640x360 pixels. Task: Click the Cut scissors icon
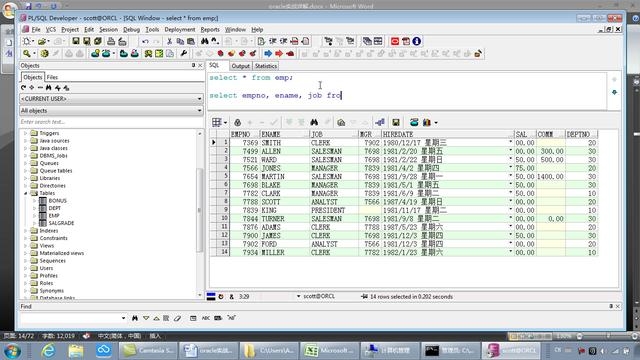coord(169,41)
